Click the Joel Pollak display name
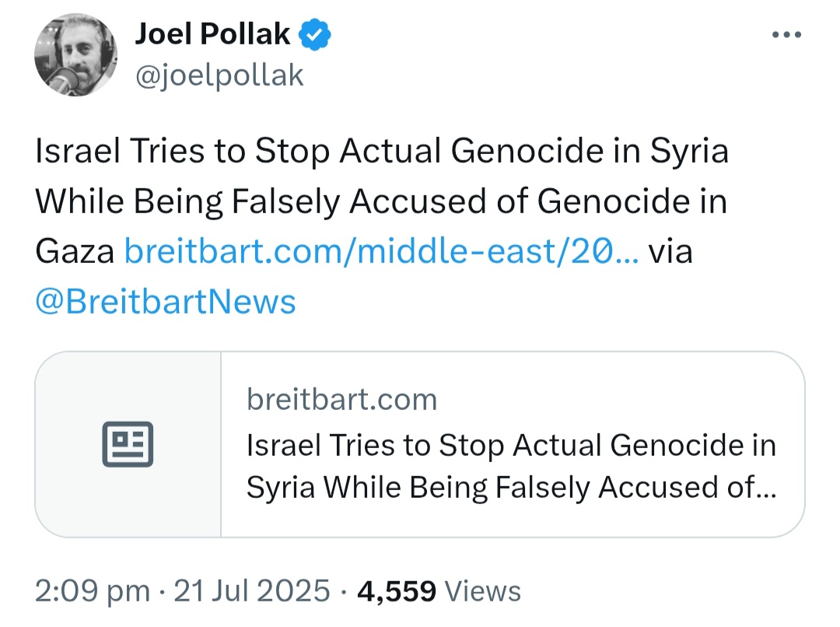This screenshot has height=627, width=840. tap(212, 33)
